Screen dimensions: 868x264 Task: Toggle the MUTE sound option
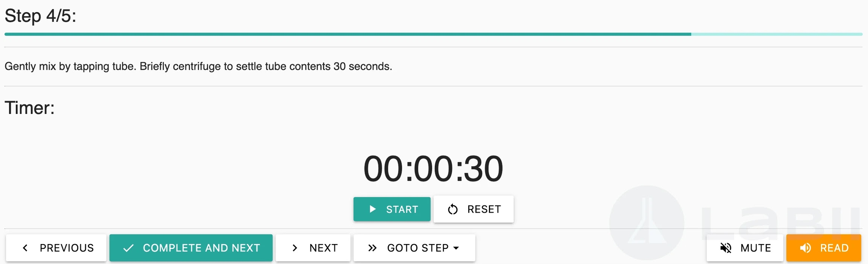[x=745, y=248]
